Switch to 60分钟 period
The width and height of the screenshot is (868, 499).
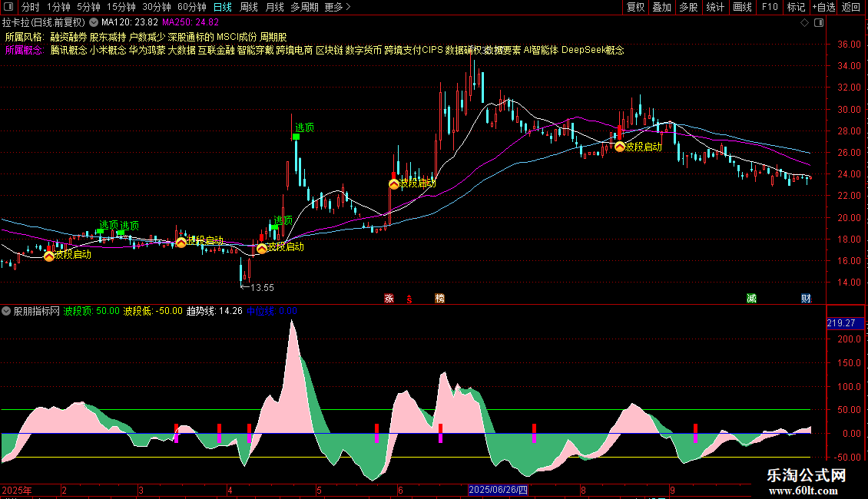click(192, 7)
